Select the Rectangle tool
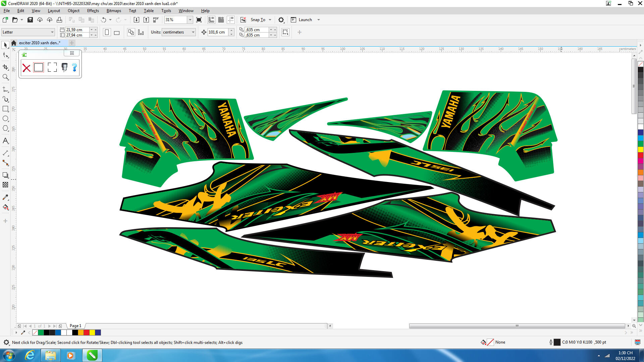Image resolution: width=644 pixels, height=362 pixels. 5,109
